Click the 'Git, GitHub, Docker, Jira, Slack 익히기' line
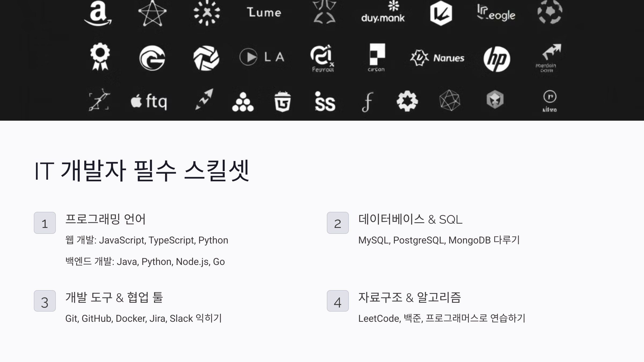This screenshot has height=362, width=644. [144, 318]
